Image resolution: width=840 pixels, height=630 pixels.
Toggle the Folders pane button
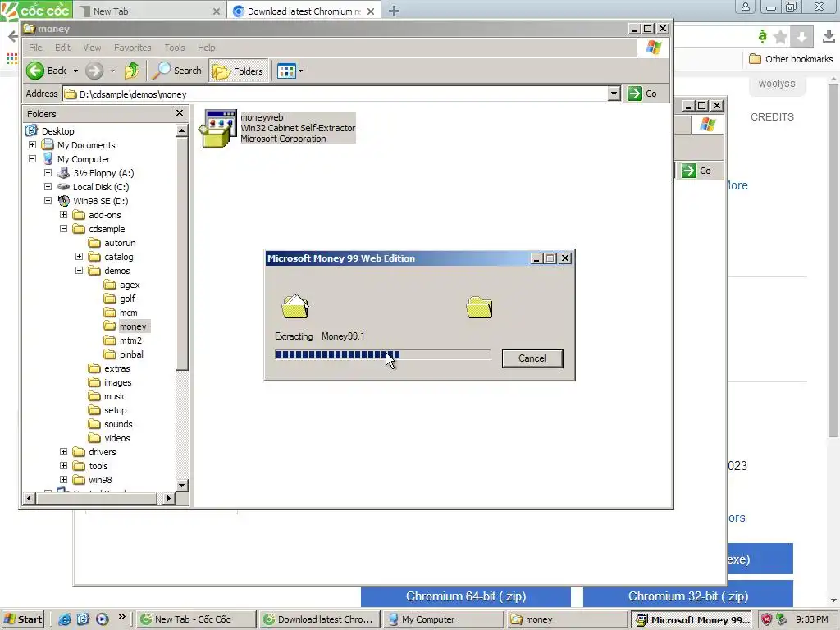tap(239, 71)
